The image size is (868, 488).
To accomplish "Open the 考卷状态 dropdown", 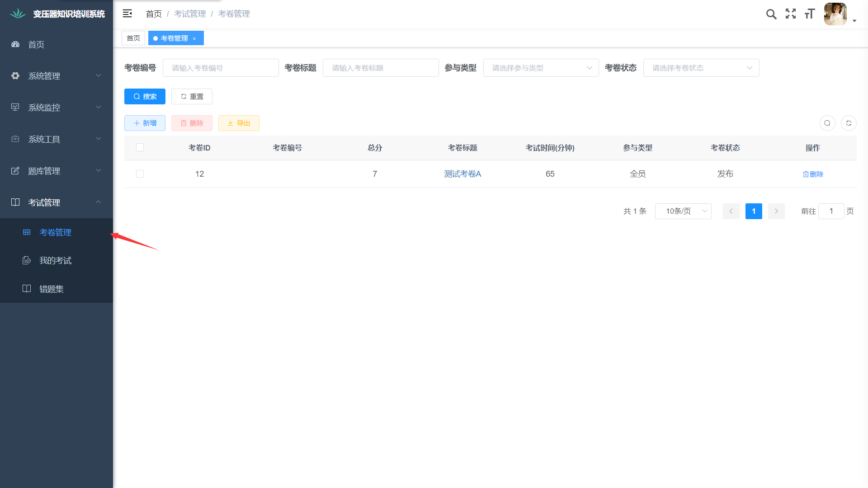I will 701,68.
